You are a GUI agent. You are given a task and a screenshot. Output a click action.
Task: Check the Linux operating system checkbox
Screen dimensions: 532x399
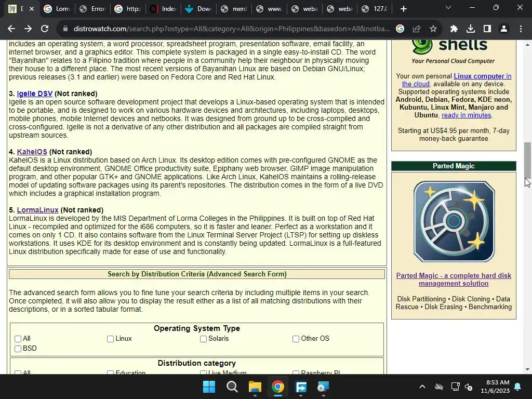(110, 339)
